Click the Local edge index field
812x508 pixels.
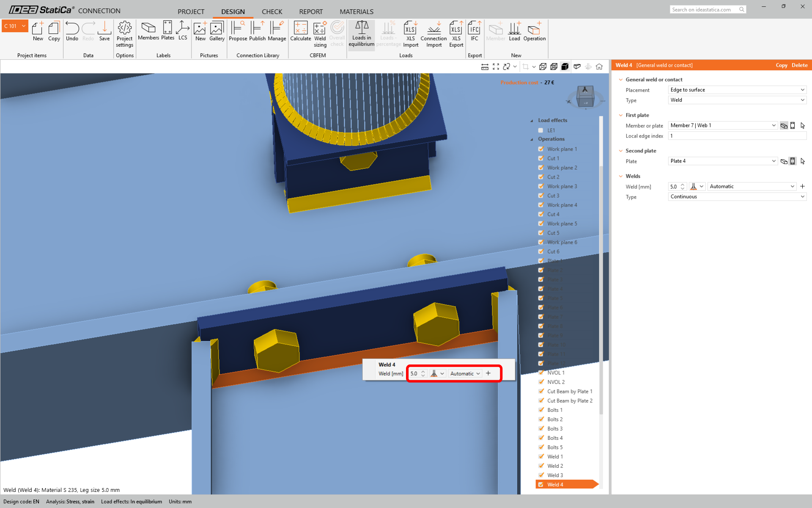[x=737, y=136]
